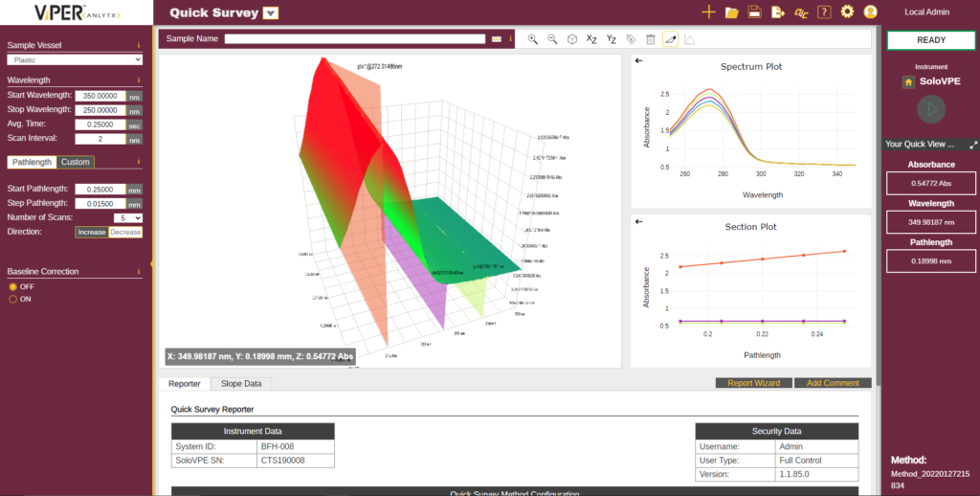980x496 pixels.
Task: Click the zoom in magnifier on plot toolbar
Action: (x=533, y=39)
